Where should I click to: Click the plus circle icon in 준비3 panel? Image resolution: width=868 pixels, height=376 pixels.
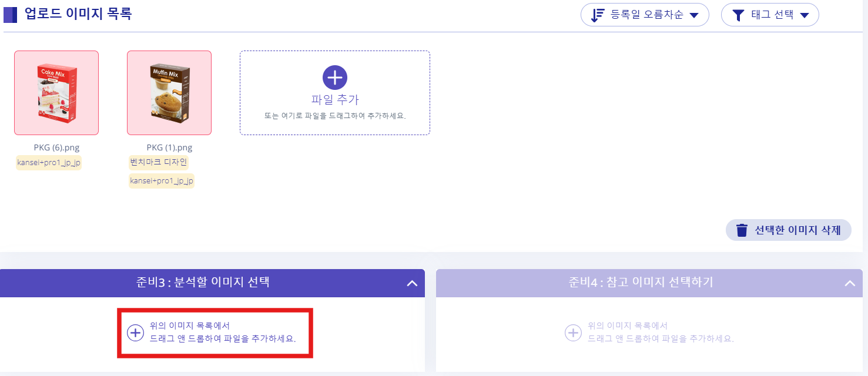coord(135,333)
